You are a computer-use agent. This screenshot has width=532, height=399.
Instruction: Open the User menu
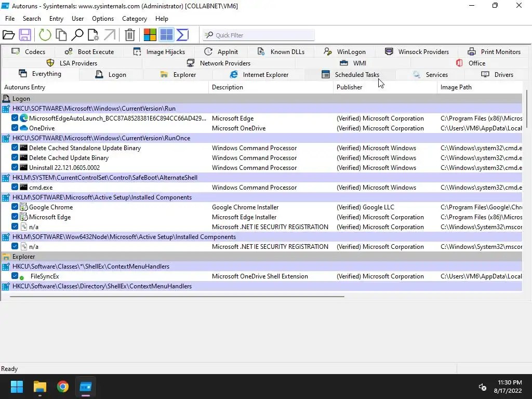[x=77, y=19]
